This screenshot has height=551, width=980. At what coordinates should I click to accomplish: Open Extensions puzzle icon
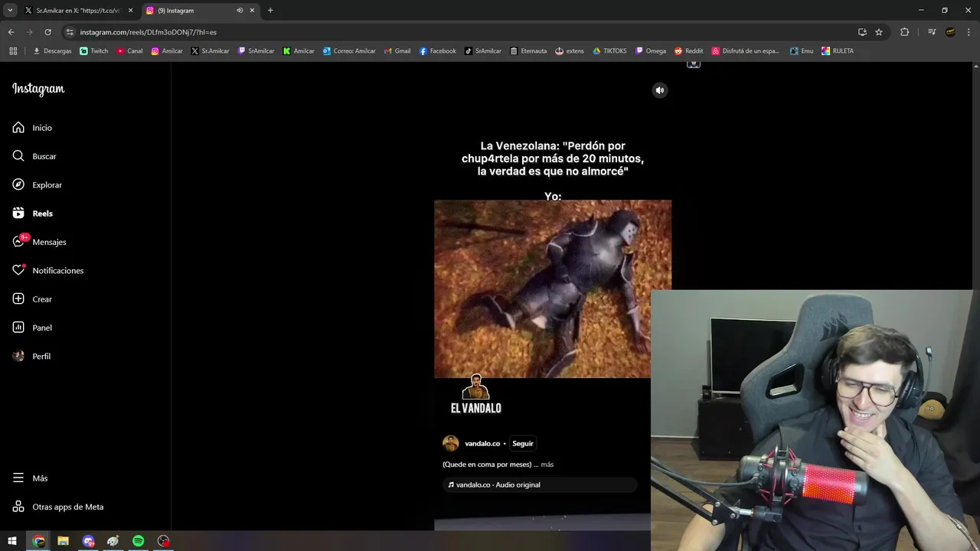(x=904, y=32)
